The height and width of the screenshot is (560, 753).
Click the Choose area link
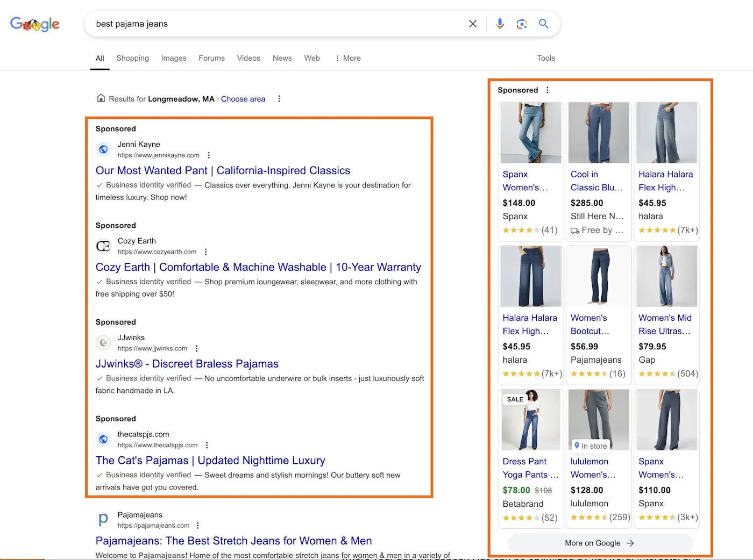tap(243, 99)
